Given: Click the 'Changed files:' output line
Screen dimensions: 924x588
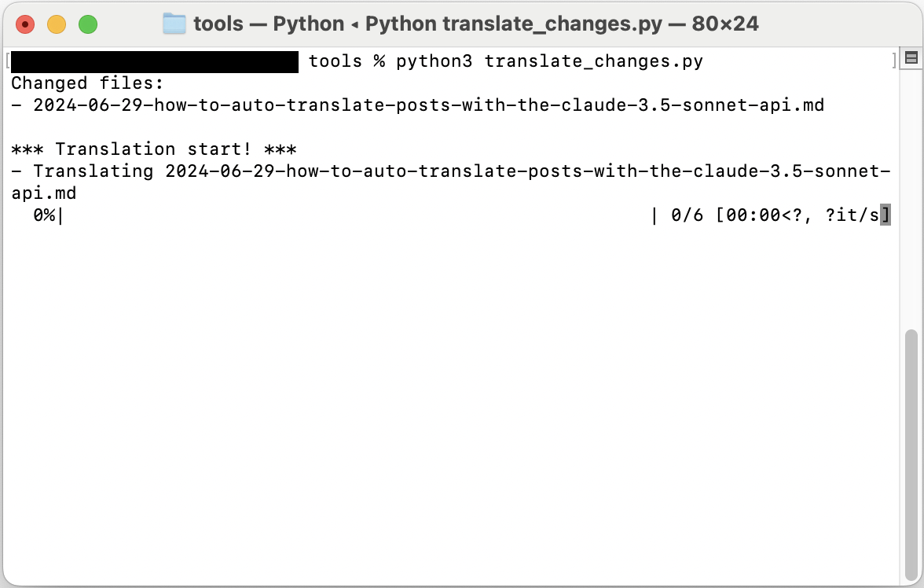Looking at the screenshot, I should 87,83.
